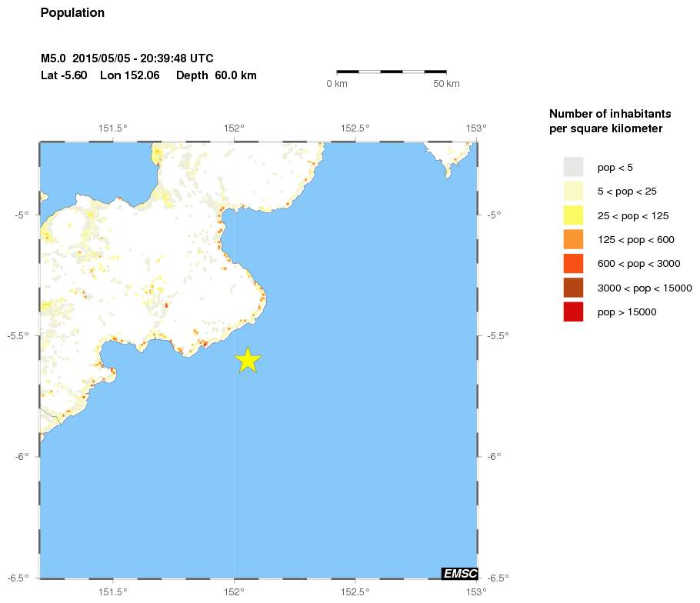Click the 151.5° longitude label below the map
Image resolution: width=700 pixels, height=603 pixels.
coord(114,591)
